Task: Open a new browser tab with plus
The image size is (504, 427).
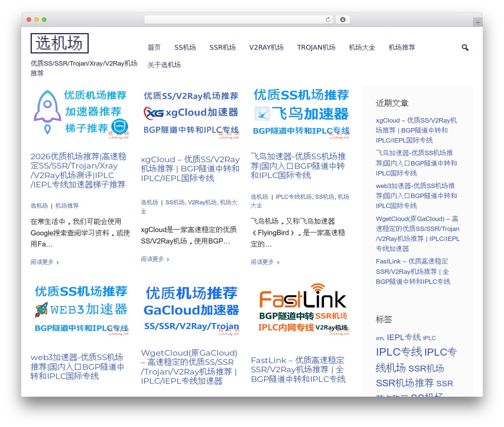Action: (x=478, y=22)
